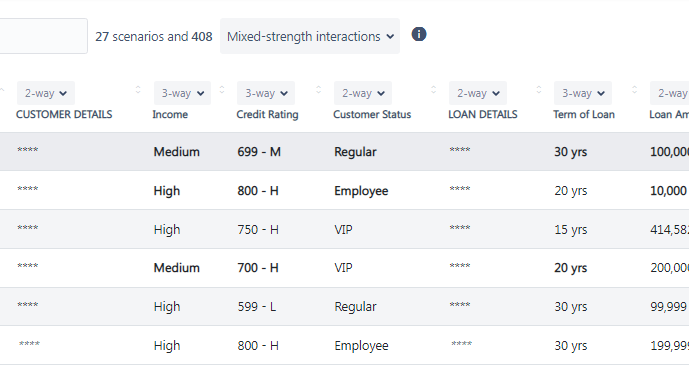
Task: Open Credit Rating 3-way strength dropdown
Action: click(x=266, y=93)
